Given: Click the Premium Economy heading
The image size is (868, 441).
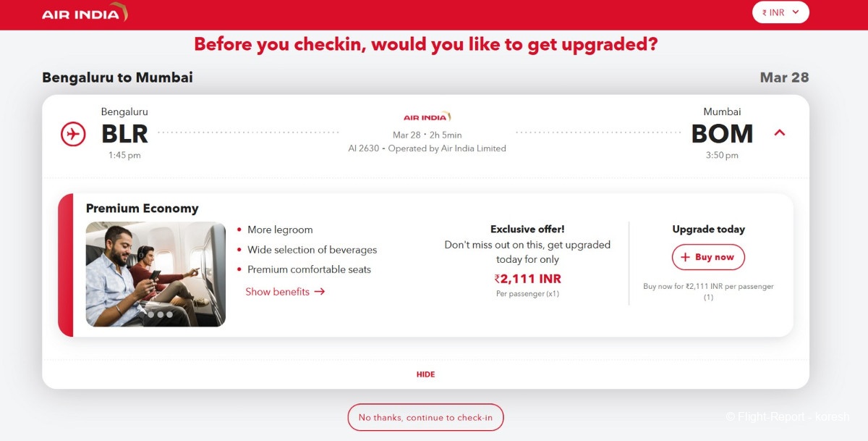Looking at the screenshot, I should pos(142,209).
